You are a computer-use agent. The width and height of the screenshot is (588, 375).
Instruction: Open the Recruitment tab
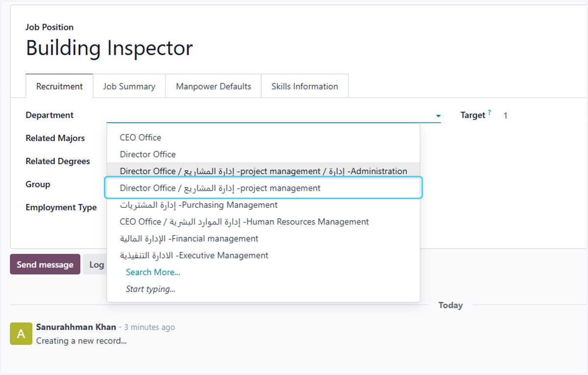59,86
